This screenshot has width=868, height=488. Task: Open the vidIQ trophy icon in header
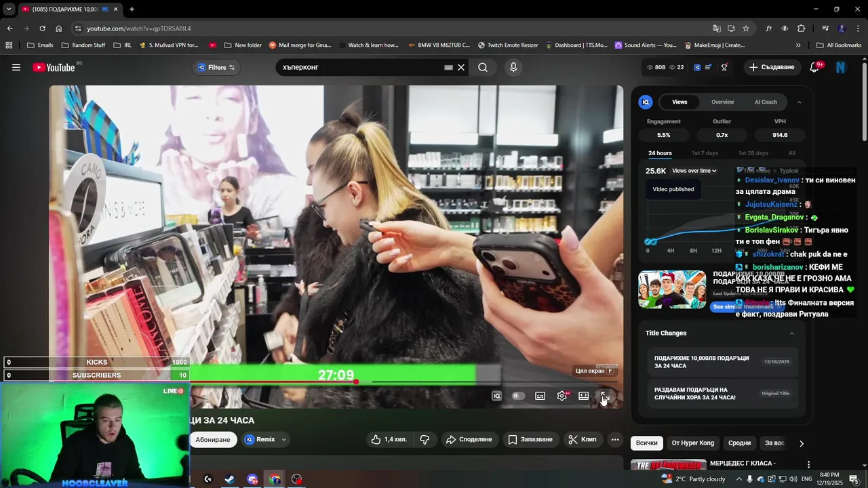[x=724, y=67]
